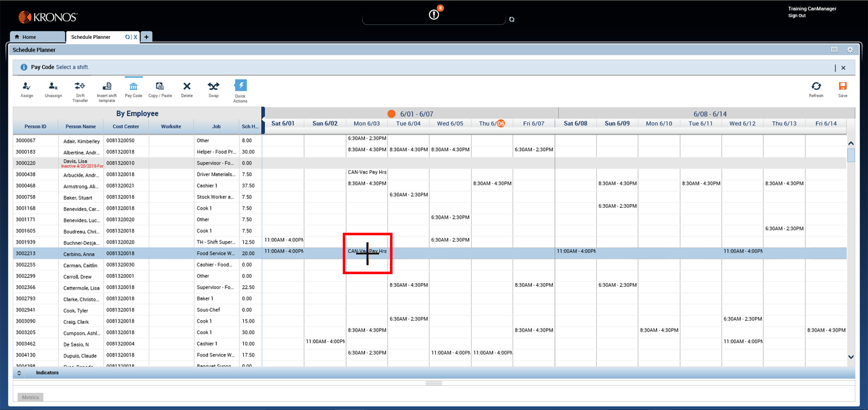
Task: Click the Refresh icon in toolbar
Action: click(x=816, y=86)
